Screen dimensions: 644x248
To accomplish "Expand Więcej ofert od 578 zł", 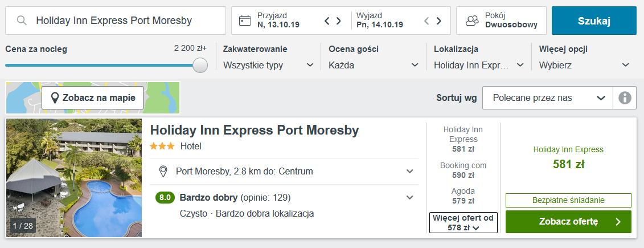I will (463, 222).
